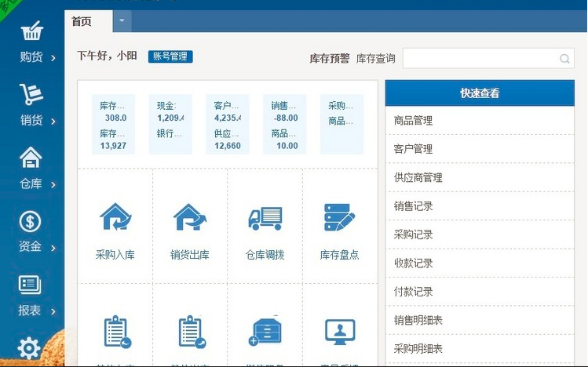Open the 仓库 warehouse sidebar icon

pyautogui.click(x=31, y=158)
